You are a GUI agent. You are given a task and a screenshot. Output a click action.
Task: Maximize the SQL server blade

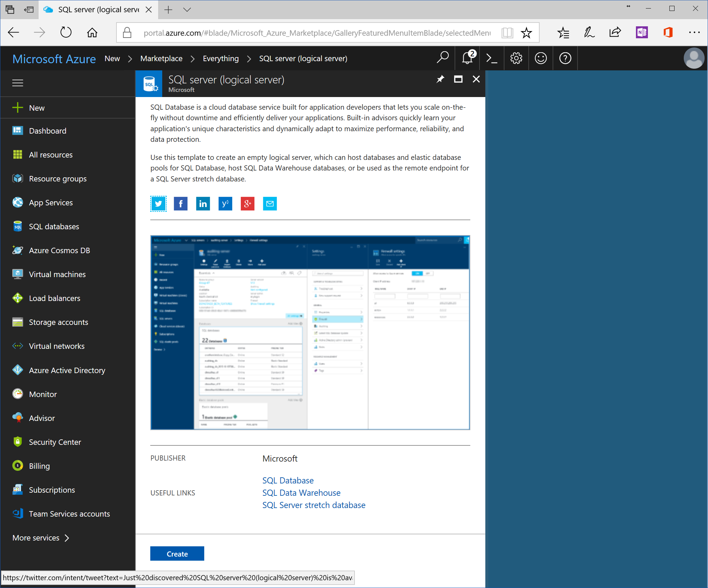pos(458,79)
